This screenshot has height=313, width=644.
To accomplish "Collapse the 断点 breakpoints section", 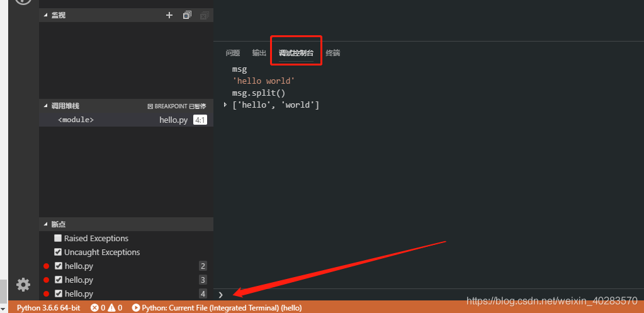I will [x=45, y=224].
